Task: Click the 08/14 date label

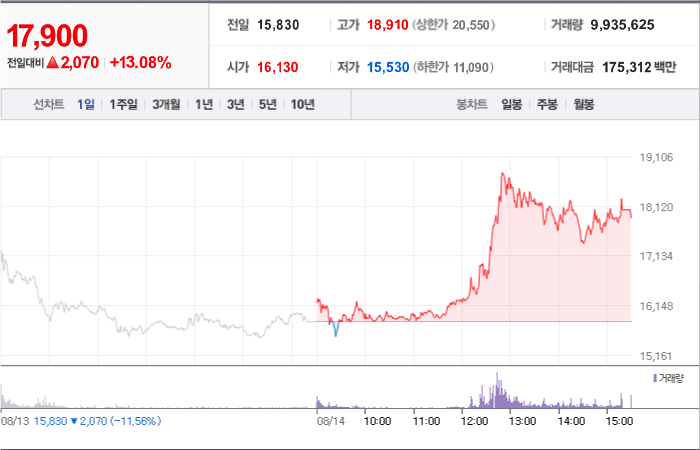Action: [331, 421]
